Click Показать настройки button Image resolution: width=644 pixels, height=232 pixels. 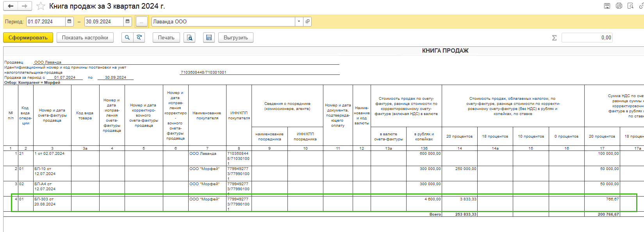[85, 37]
